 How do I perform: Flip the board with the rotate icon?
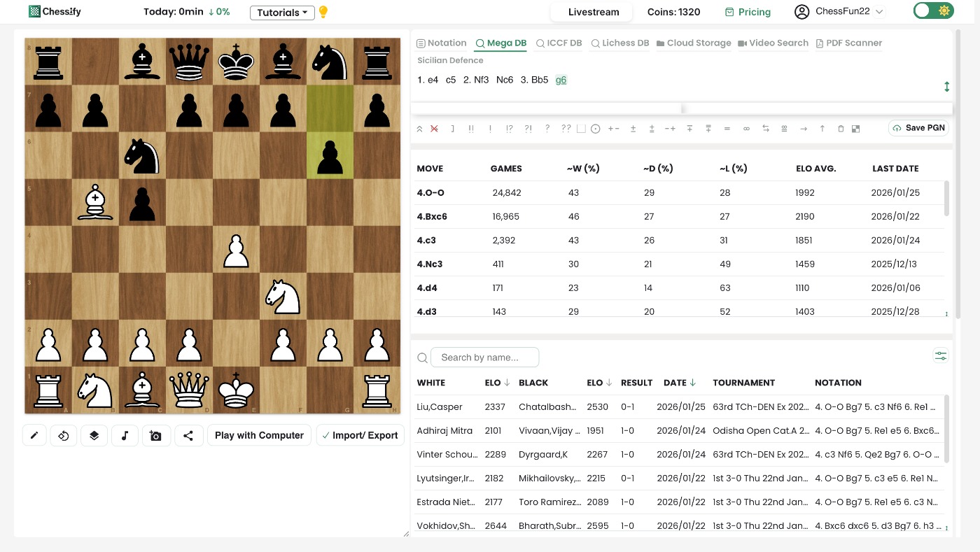coord(64,435)
